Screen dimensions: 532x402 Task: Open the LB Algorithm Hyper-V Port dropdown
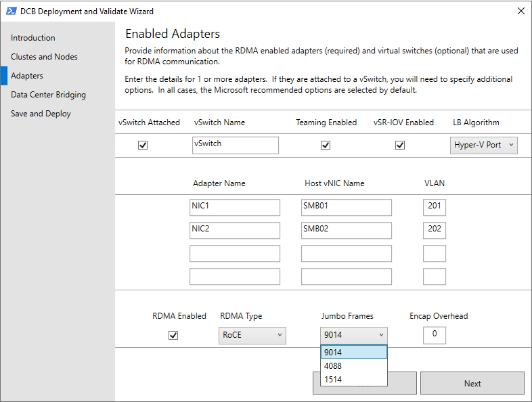coord(484,145)
